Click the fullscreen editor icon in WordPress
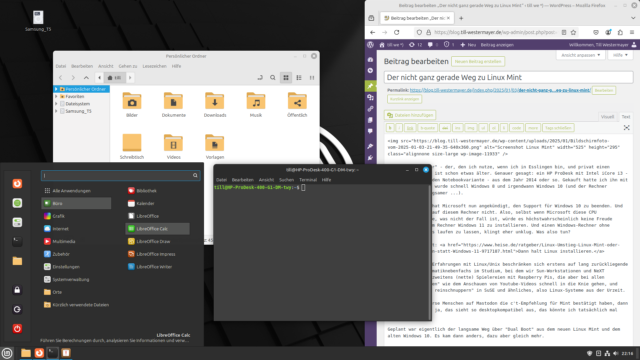The height and width of the screenshot is (360, 640). point(627,128)
